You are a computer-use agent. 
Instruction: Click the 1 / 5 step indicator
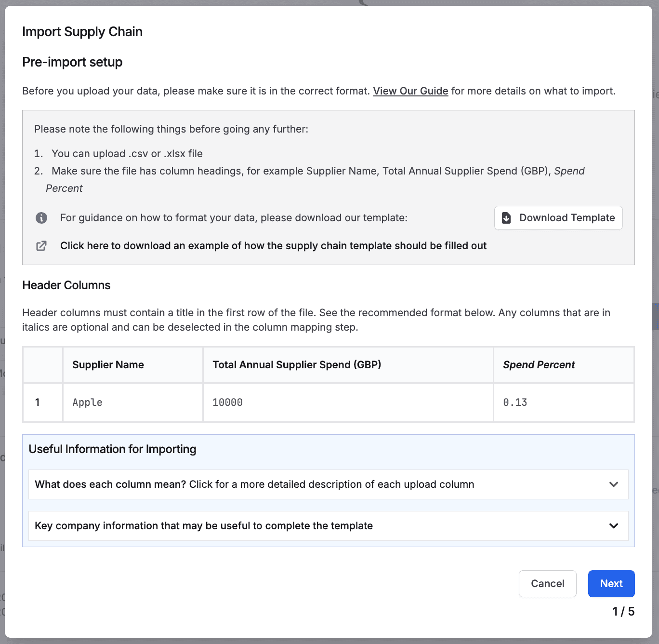point(623,612)
